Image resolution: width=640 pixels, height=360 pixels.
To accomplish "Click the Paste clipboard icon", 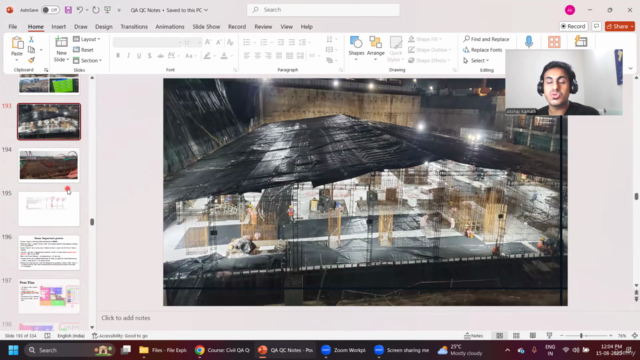I will coord(17,43).
